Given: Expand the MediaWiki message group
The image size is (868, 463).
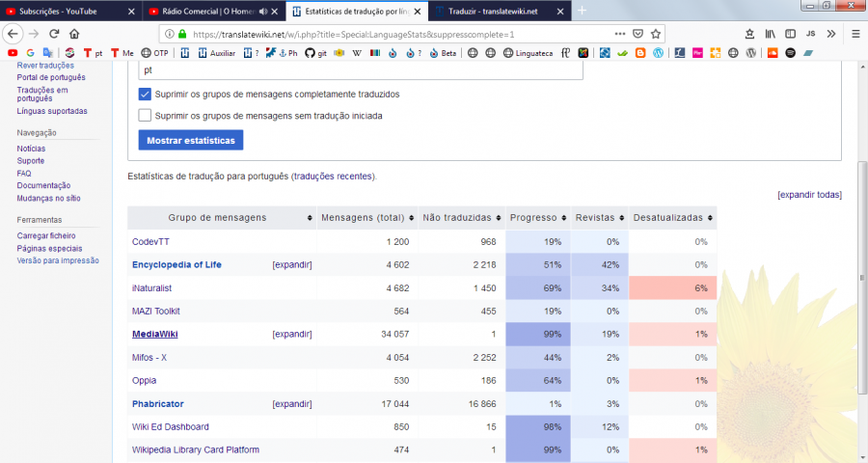Looking at the screenshot, I should pos(291,334).
